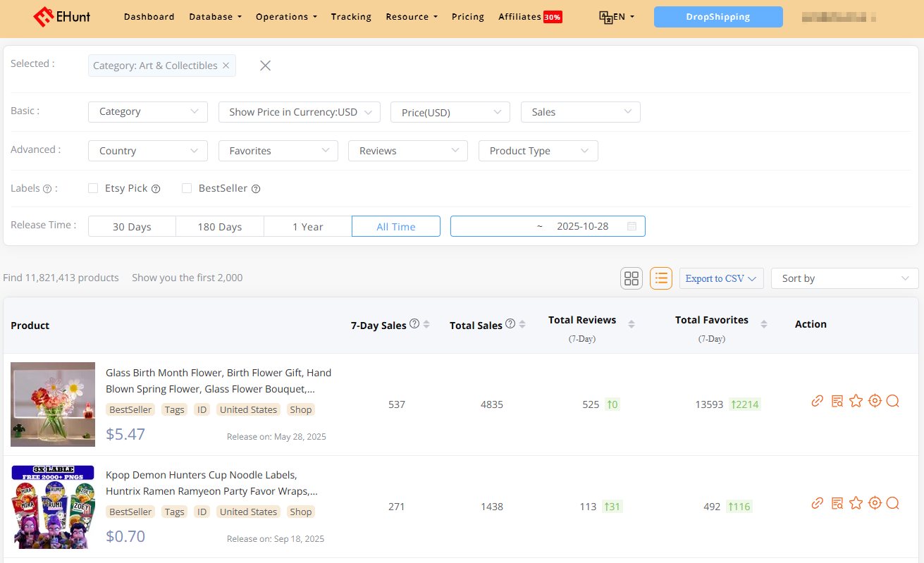Switch to the Tracking page

(x=351, y=16)
